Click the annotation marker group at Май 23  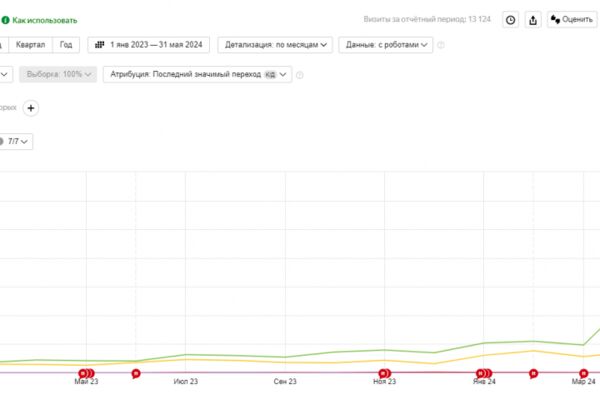point(86,374)
